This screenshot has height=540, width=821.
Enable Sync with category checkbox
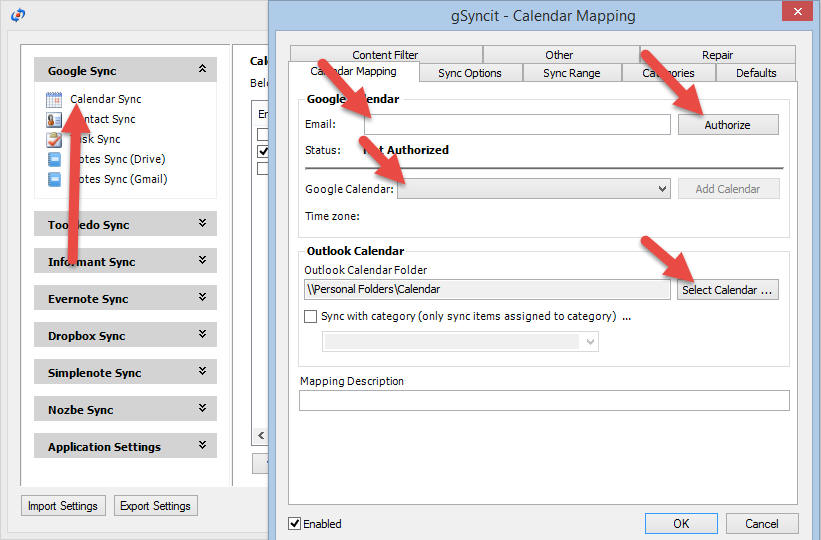point(310,316)
